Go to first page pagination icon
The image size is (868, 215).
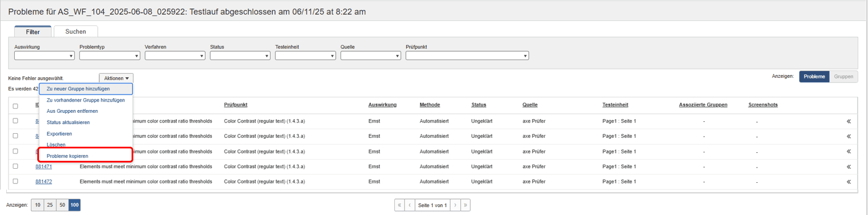[400, 205]
